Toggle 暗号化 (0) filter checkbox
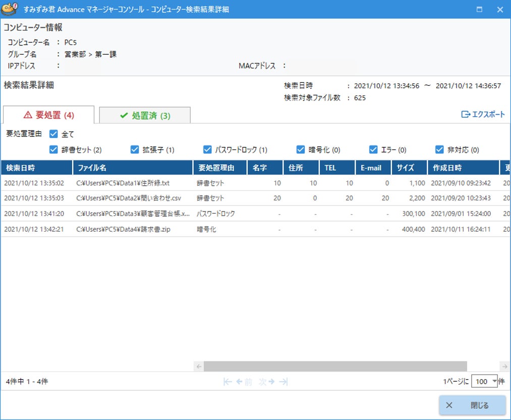Viewport: 511px width, 420px height. click(301, 149)
